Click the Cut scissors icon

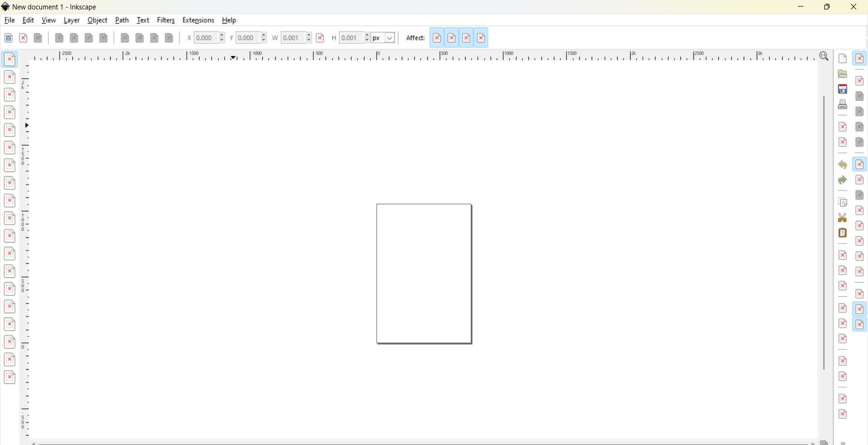(x=843, y=218)
